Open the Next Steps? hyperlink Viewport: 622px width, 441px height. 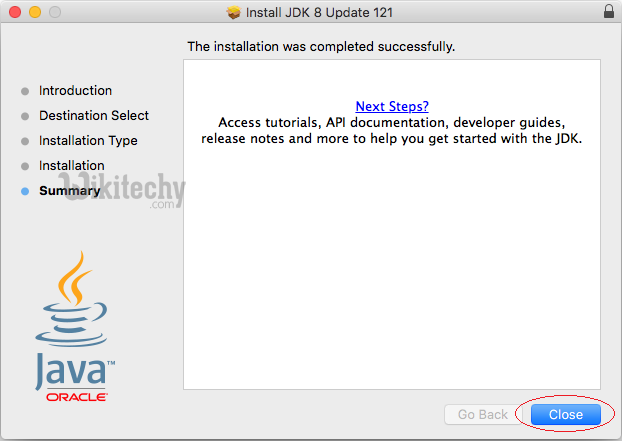click(392, 106)
